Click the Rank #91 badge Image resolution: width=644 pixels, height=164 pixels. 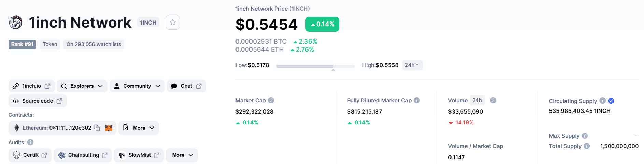point(22,44)
